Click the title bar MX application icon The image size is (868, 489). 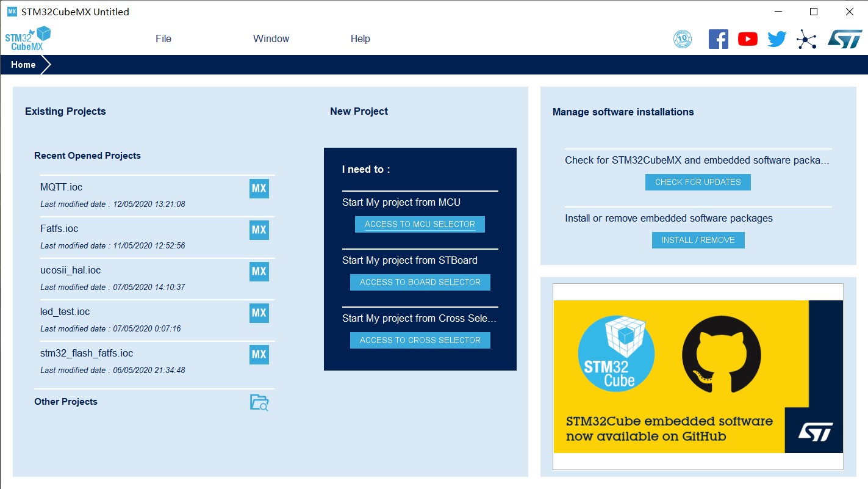tap(12, 12)
